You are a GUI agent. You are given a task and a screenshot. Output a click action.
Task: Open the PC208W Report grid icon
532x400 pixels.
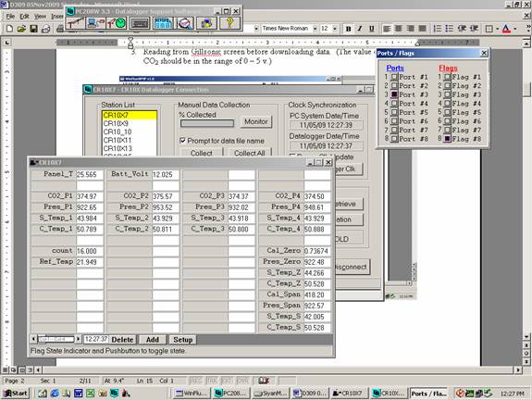coord(163,23)
